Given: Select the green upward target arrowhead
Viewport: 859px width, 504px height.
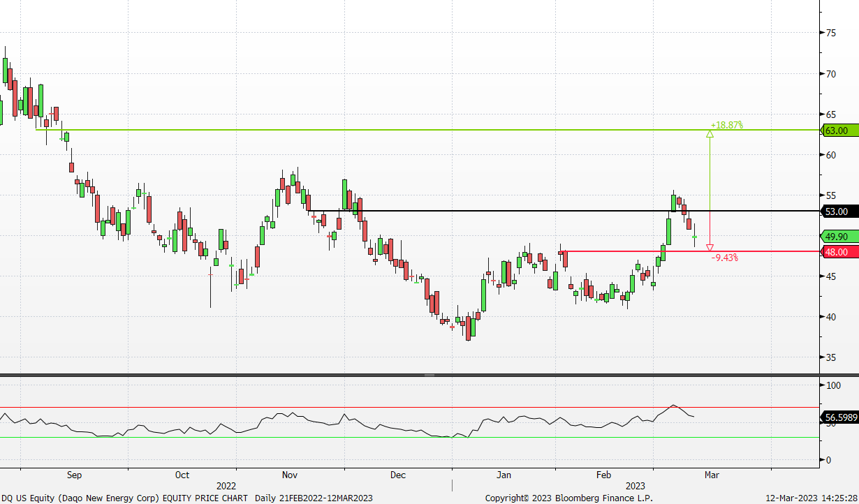Looking at the screenshot, I should coord(710,134).
